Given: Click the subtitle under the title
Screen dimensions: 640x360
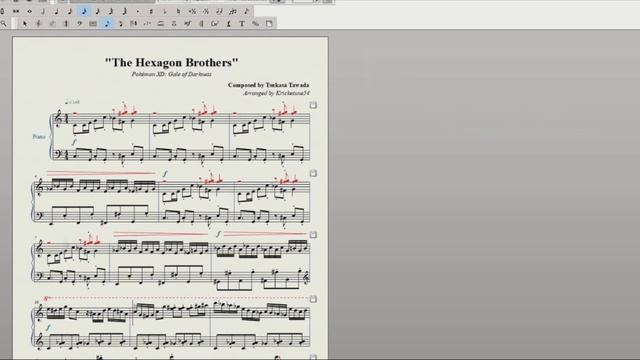Looking at the screenshot, I should coord(171,74).
